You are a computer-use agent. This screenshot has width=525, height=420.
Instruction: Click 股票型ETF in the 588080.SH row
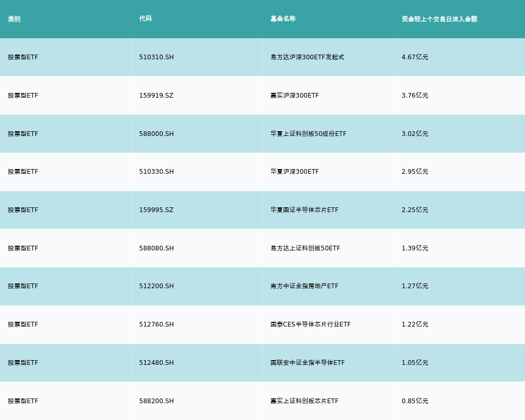(x=23, y=248)
